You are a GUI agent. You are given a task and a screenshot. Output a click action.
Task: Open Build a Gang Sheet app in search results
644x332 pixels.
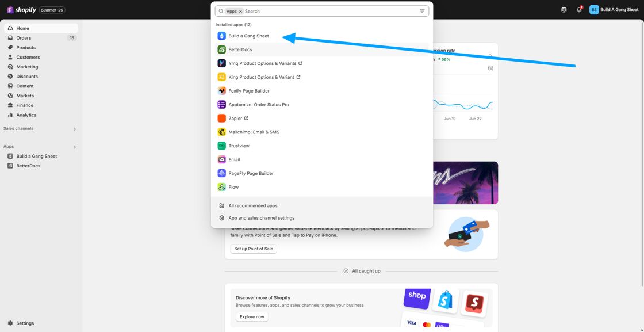pos(322,36)
